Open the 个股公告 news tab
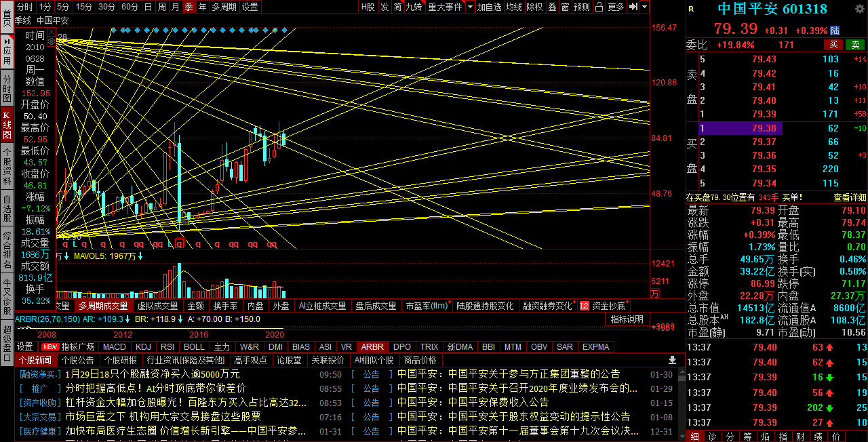Image resolution: width=868 pixels, height=442 pixels. [x=78, y=360]
